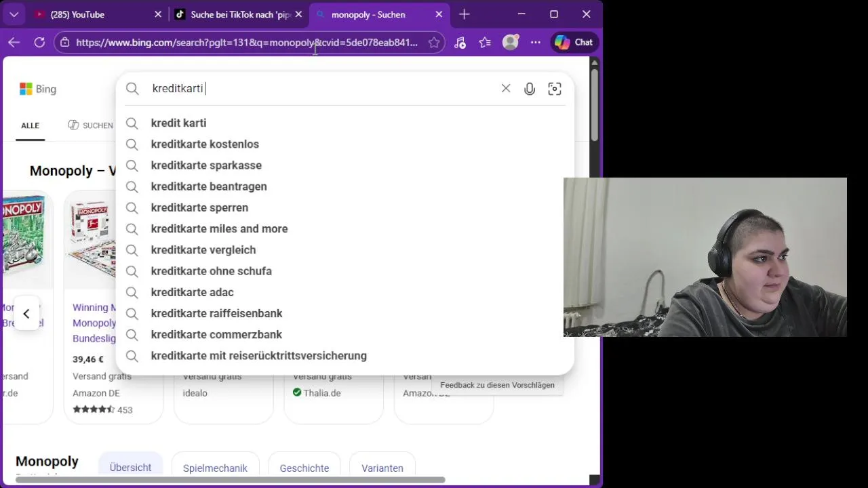Add page to favorites star icon
This screenshot has width=868, height=488.
434,43
